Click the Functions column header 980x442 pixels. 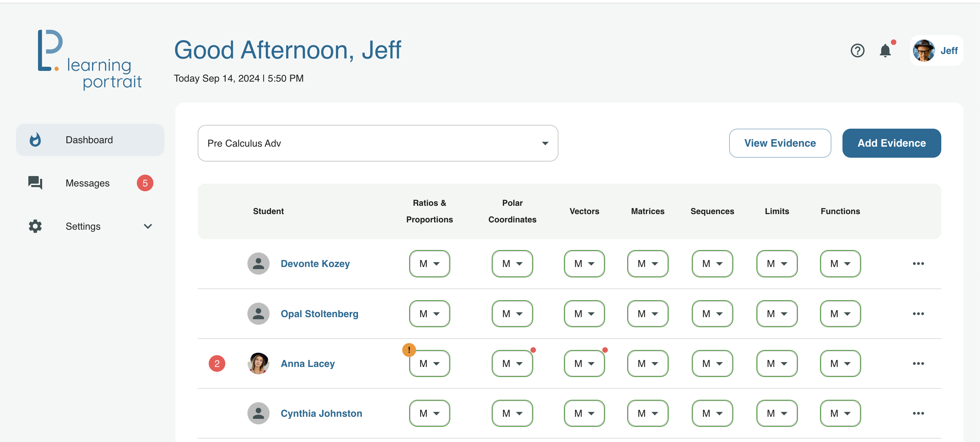pos(840,211)
